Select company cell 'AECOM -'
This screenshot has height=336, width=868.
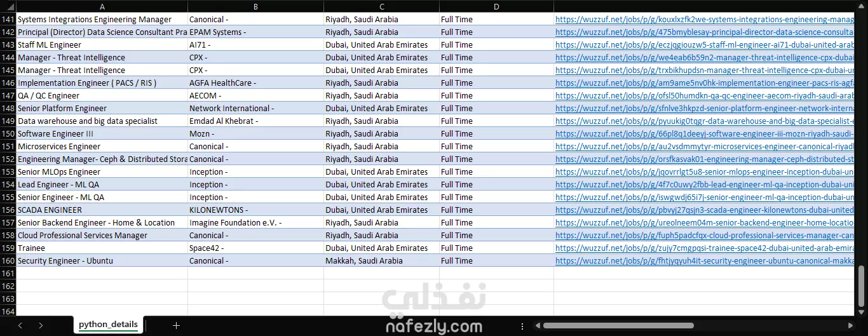(x=256, y=95)
